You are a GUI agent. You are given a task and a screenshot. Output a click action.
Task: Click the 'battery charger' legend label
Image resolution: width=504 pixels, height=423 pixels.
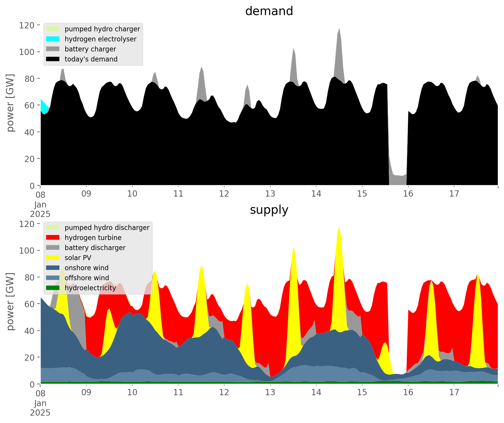pos(90,49)
